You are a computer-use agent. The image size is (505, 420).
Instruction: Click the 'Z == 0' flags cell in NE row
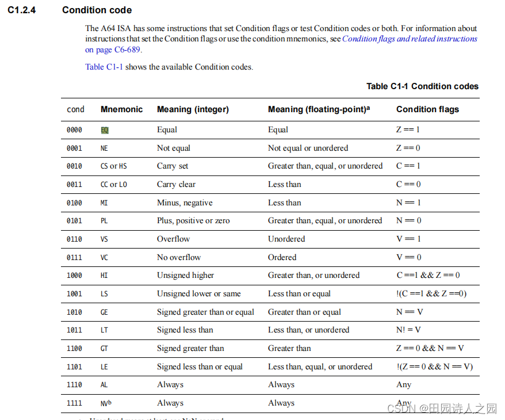point(408,148)
